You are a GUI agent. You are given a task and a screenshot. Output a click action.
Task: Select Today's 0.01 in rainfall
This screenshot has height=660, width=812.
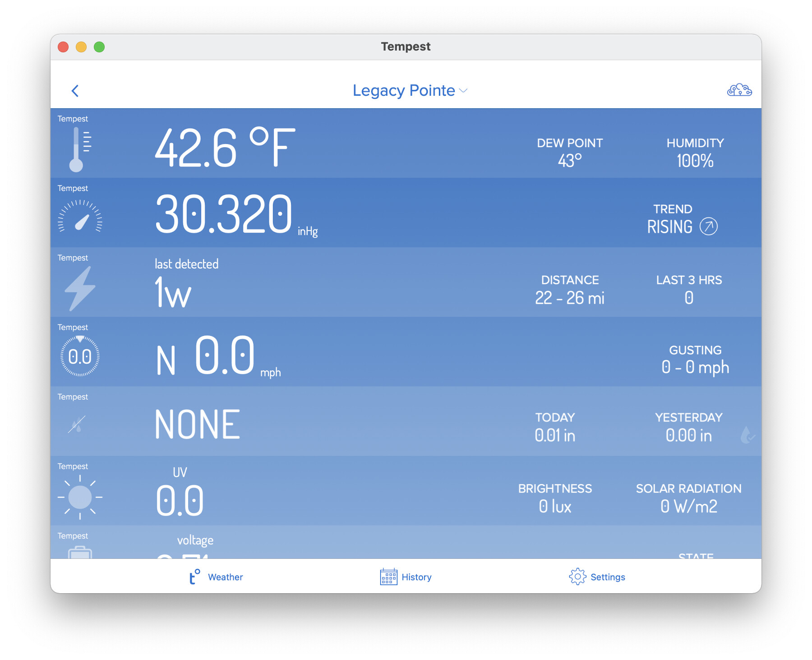[x=555, y=428]
